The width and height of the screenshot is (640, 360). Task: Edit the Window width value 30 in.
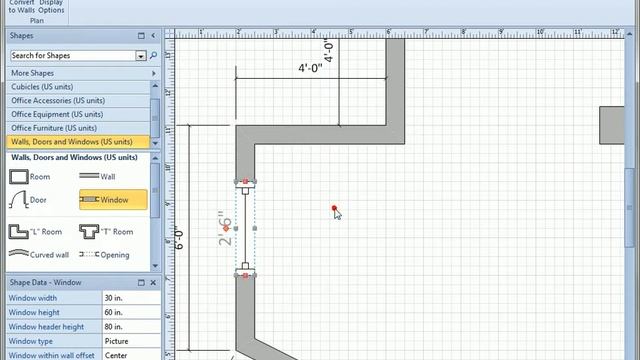[x=131, y=298]
